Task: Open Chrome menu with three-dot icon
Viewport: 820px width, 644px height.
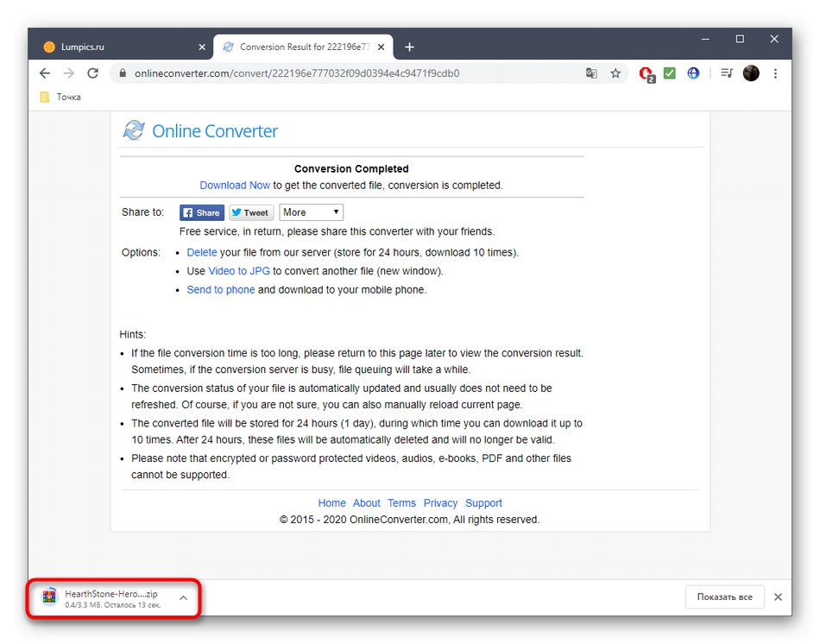Action: pos(774,73)
